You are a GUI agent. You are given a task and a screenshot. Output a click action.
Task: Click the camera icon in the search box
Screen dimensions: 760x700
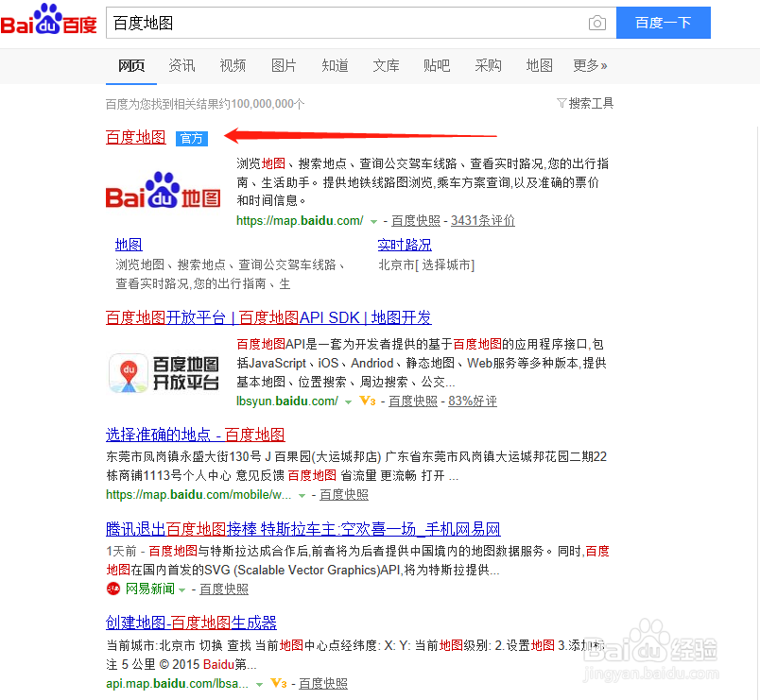[596, 23]
